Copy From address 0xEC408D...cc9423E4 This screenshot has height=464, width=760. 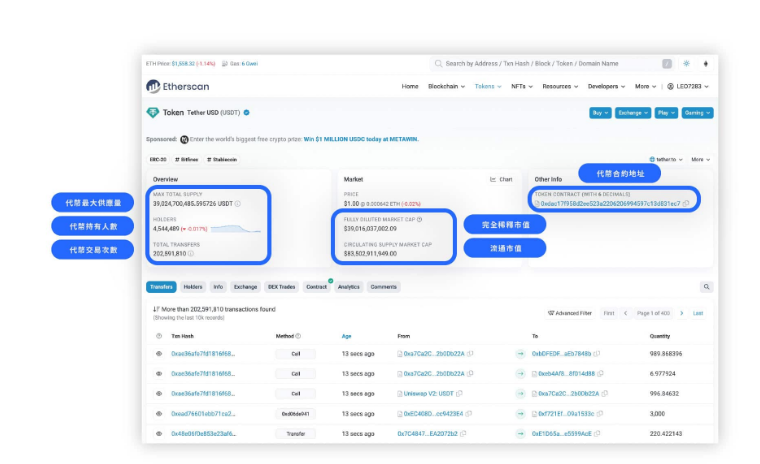click(469, 414)
